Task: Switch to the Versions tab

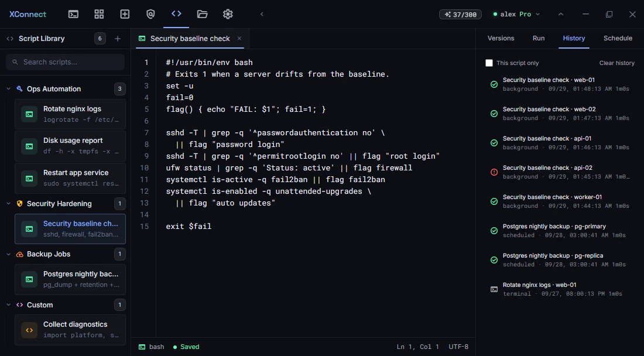Action: click(501, 38)
